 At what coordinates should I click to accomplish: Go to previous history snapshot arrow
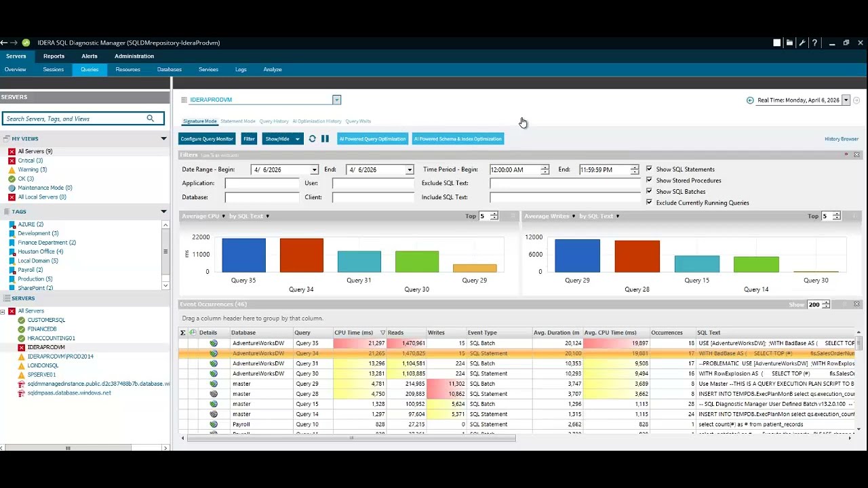tap(750, 100)
